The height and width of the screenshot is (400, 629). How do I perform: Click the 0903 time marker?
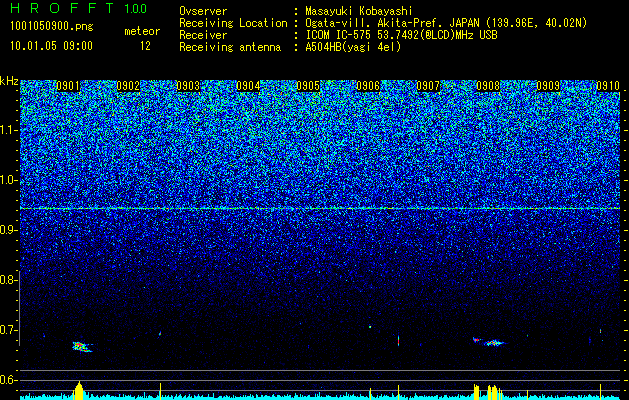point(188,86)
